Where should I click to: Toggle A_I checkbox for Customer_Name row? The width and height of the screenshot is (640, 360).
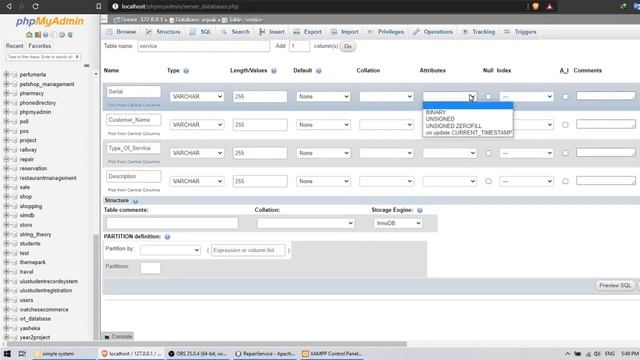[565, 125]
